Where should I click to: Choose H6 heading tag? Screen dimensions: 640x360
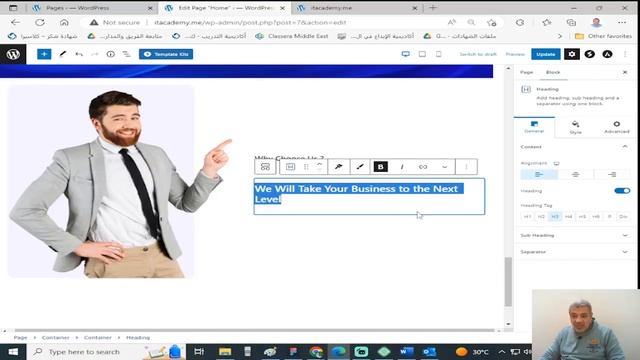[x=596, y=216]
